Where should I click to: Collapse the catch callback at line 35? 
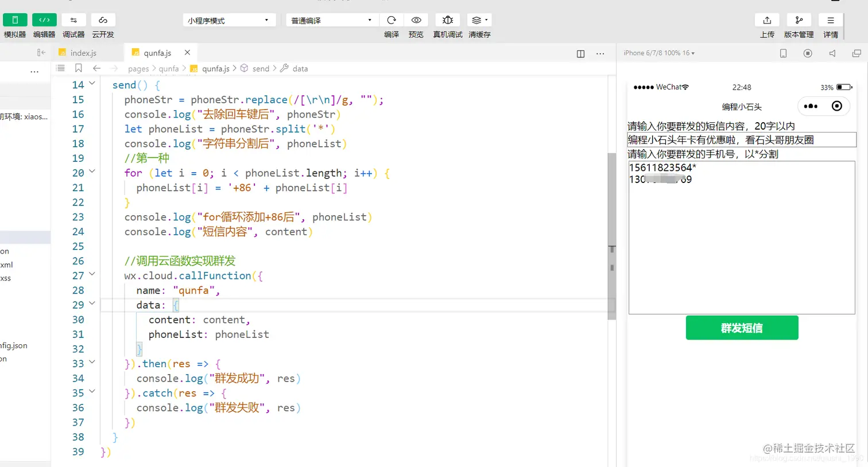[92, 392]
